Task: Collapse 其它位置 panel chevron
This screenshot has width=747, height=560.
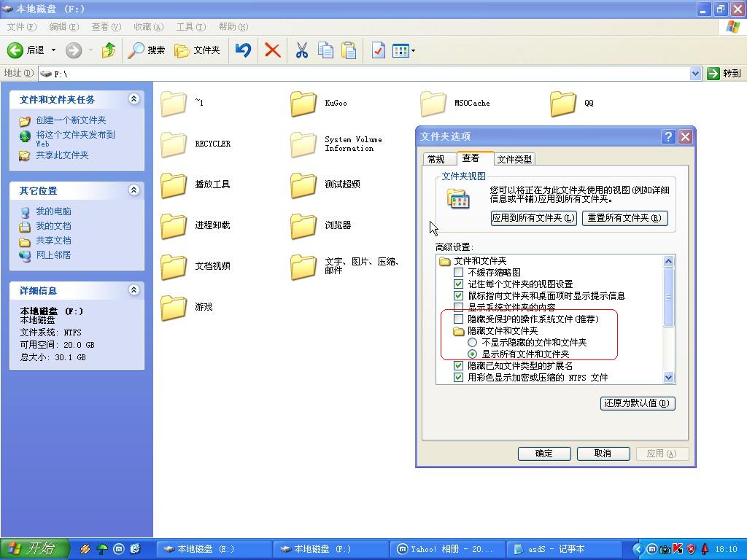Action: coord(134,190)
